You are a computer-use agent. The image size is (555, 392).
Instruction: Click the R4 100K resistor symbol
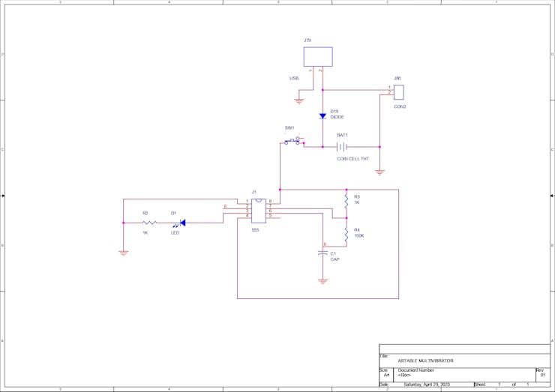(346, 235)
